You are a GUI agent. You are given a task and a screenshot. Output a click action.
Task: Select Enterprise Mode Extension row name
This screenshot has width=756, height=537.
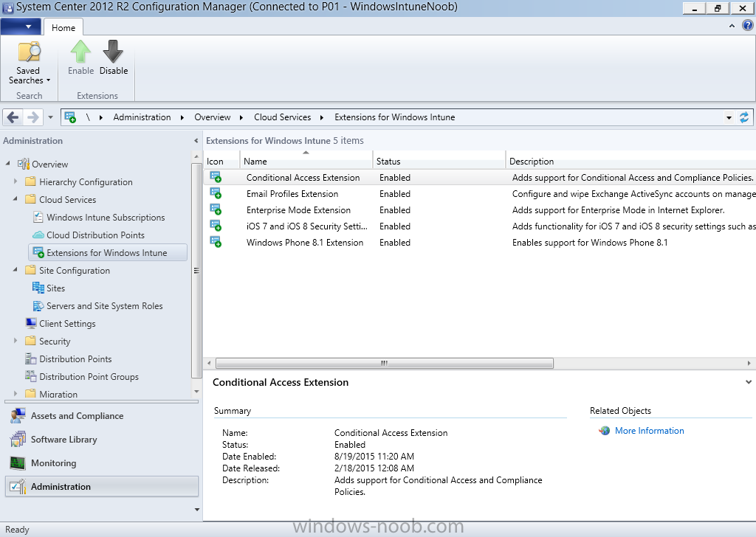point(298,210)
